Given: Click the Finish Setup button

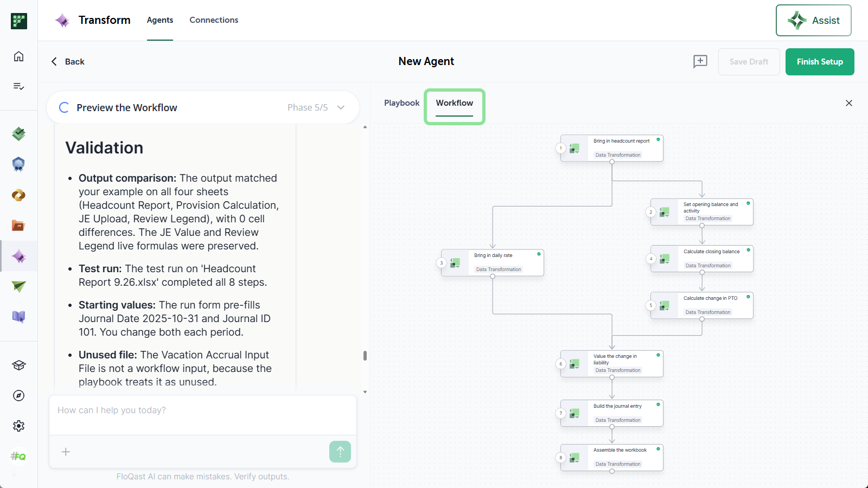Looking at the screenshot, I should pyautogui.click(x=820, y=62).
